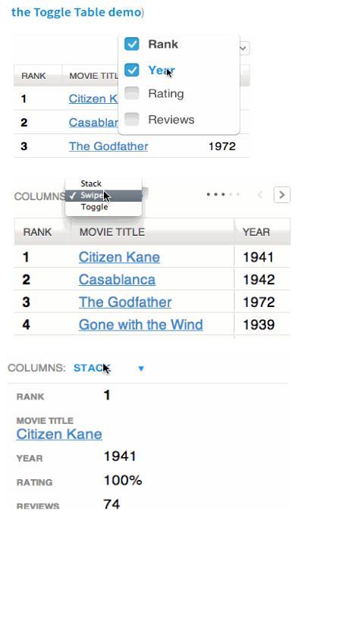
Task: Enable the Reviews column checkbox
Action: (x=132, y=119)
